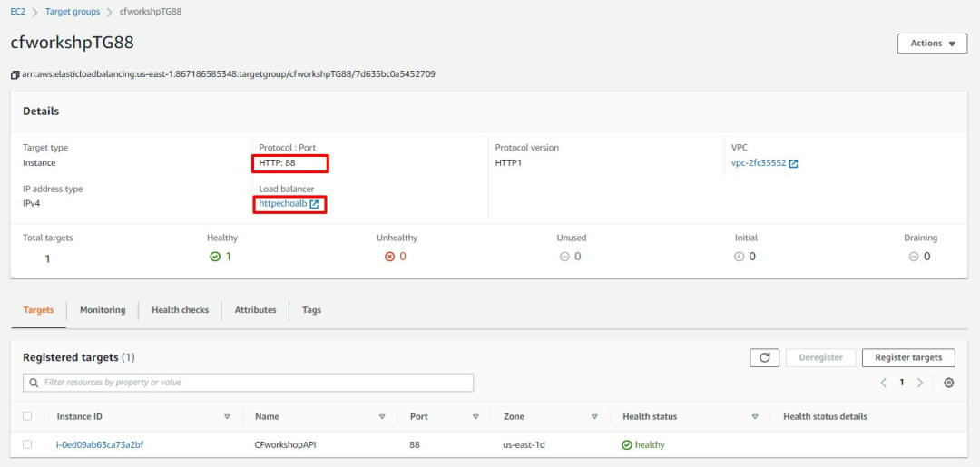The image size is (980, 467).
Task: Click the Total targets count 1
Action: [x=47, y=258]
